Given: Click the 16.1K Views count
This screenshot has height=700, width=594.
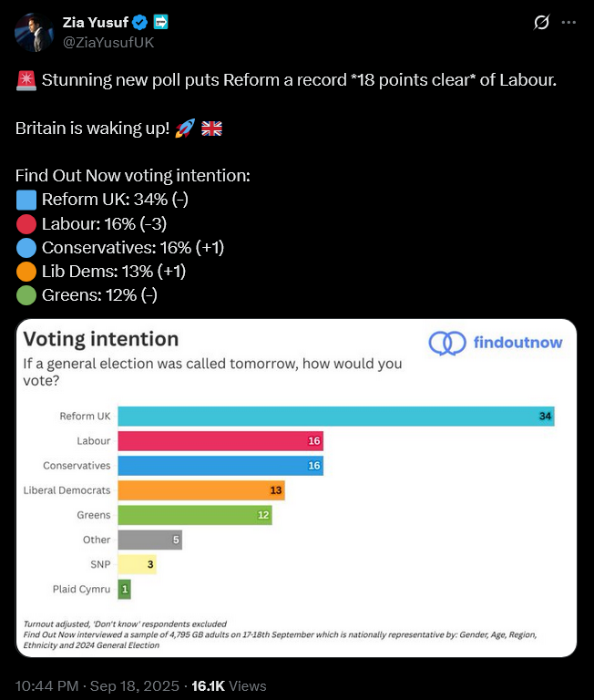Looking at the screenshot, I should coord(228,685).
